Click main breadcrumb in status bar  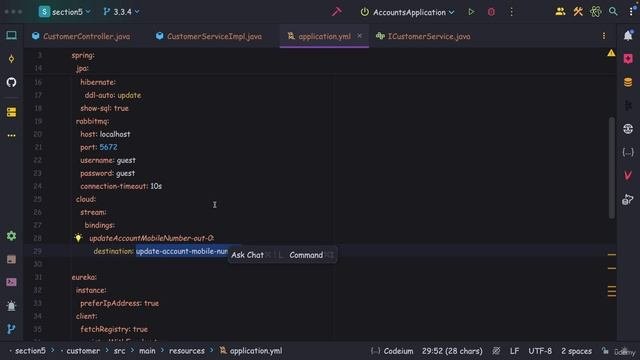[x=147, y=351]
